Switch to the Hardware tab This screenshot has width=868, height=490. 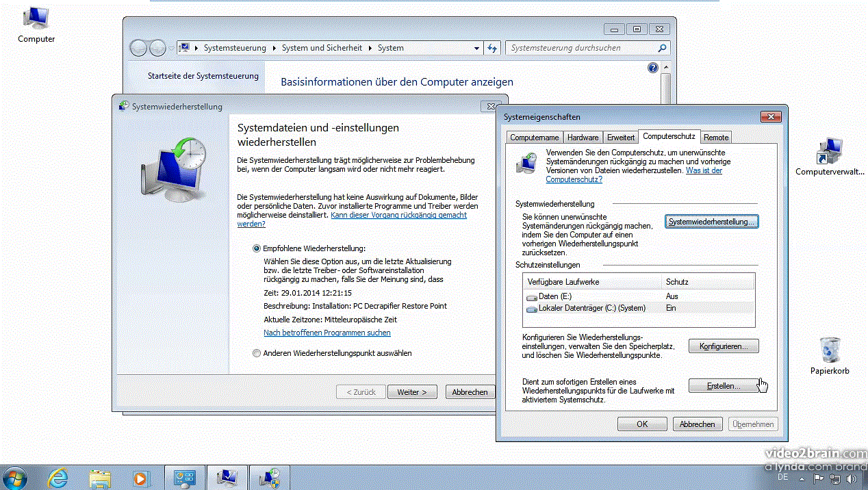[x=583, y=137]
